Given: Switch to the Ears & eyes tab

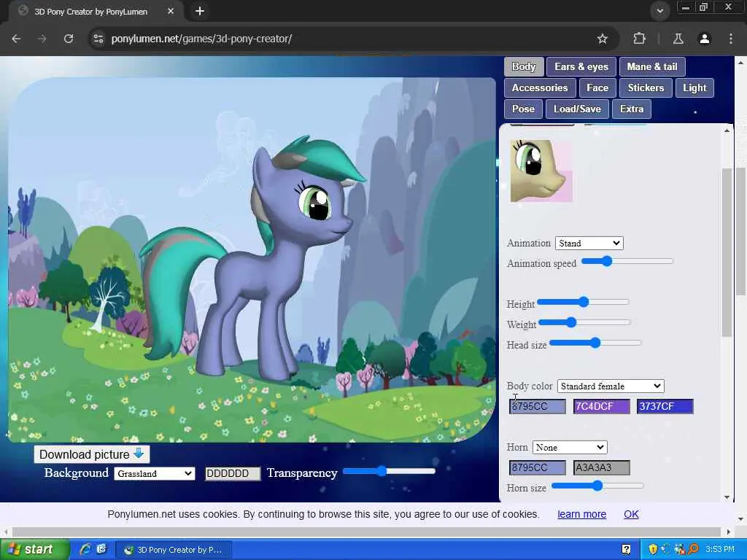Looking at the screenshot, I should click(581, 66).
